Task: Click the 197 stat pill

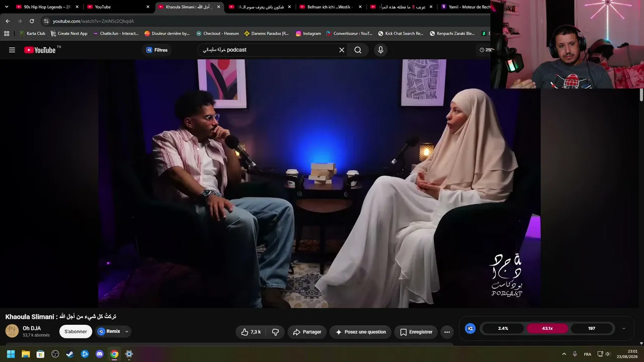Action: (592, 328)
